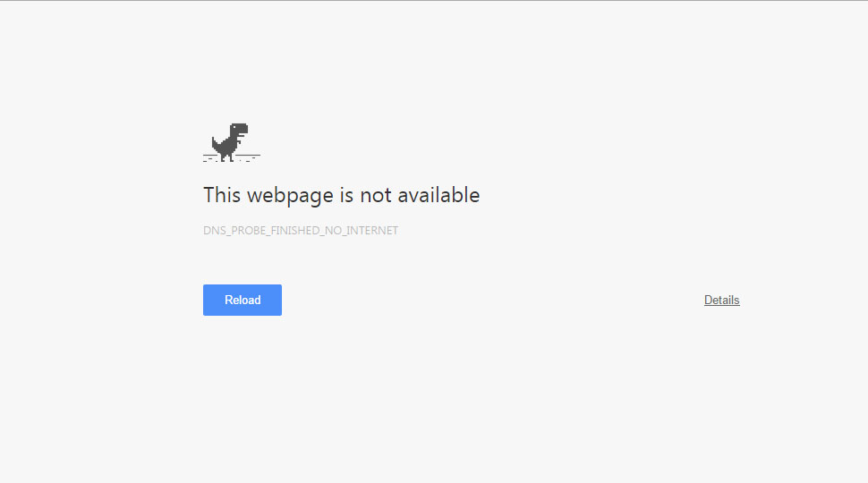Click the word 'available' in the heading

(x=438, y=195)
